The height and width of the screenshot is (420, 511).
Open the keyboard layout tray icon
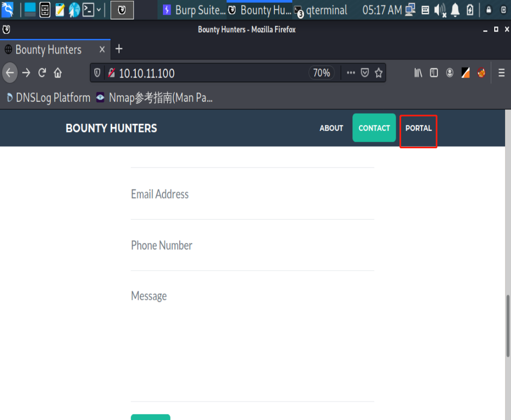tap(425, 10)
